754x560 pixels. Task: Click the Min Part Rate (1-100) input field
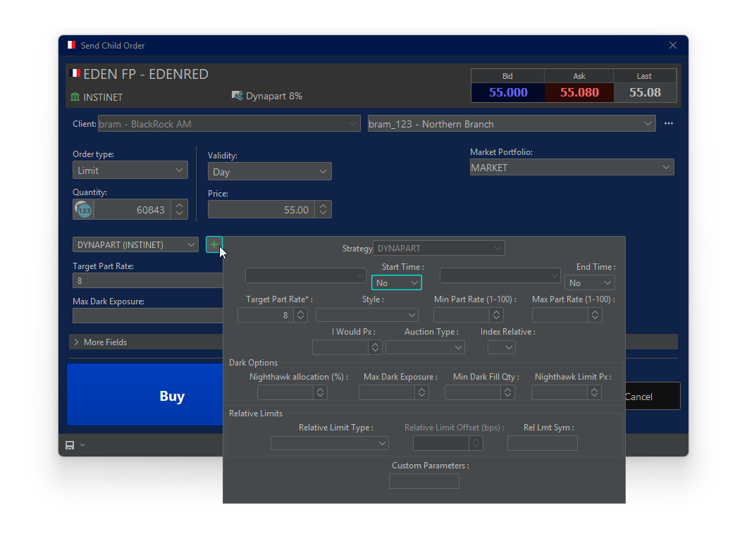pyautogui.click(x=461, y=315)
